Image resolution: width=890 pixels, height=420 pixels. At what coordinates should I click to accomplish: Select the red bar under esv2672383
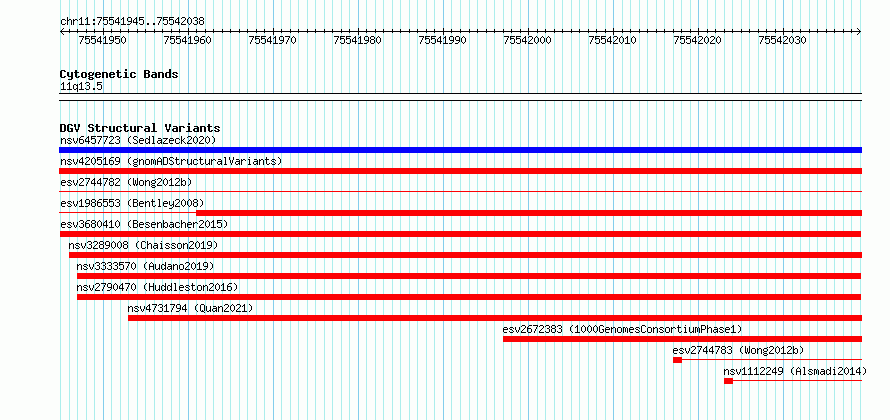(682, 339)
